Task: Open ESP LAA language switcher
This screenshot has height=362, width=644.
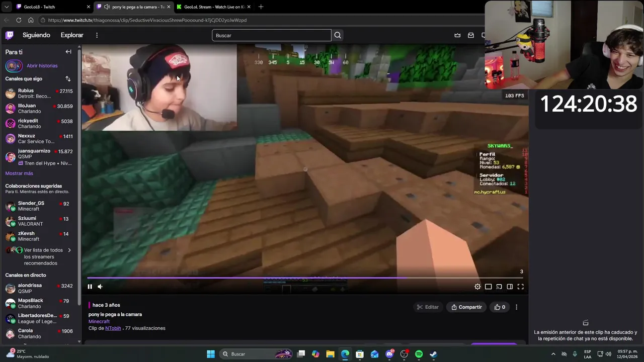Action: pos(588,354)
